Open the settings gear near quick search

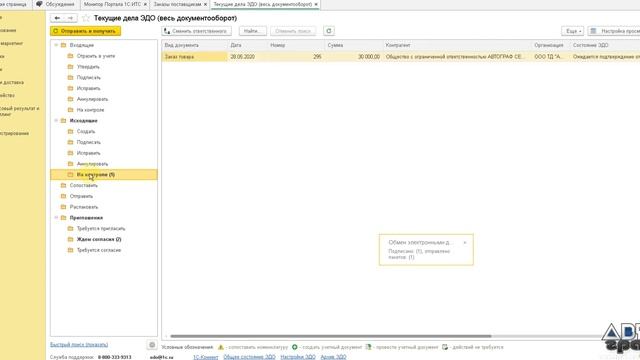tap(152, 345)
